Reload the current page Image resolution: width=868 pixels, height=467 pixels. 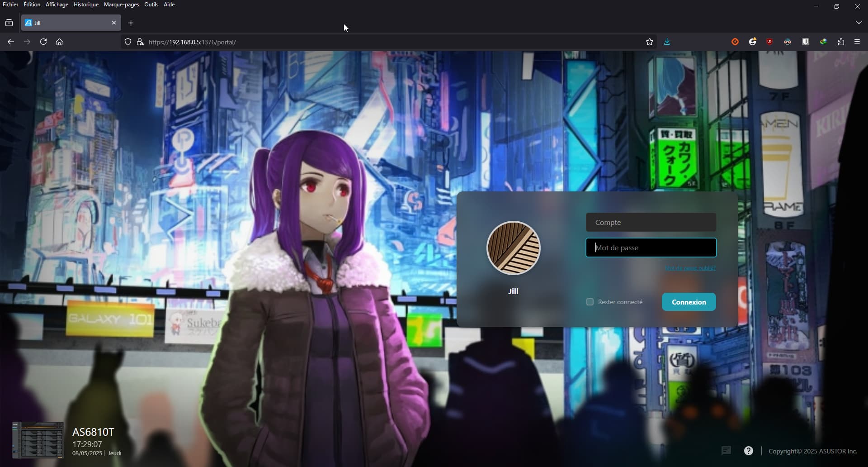coord(43,42)
